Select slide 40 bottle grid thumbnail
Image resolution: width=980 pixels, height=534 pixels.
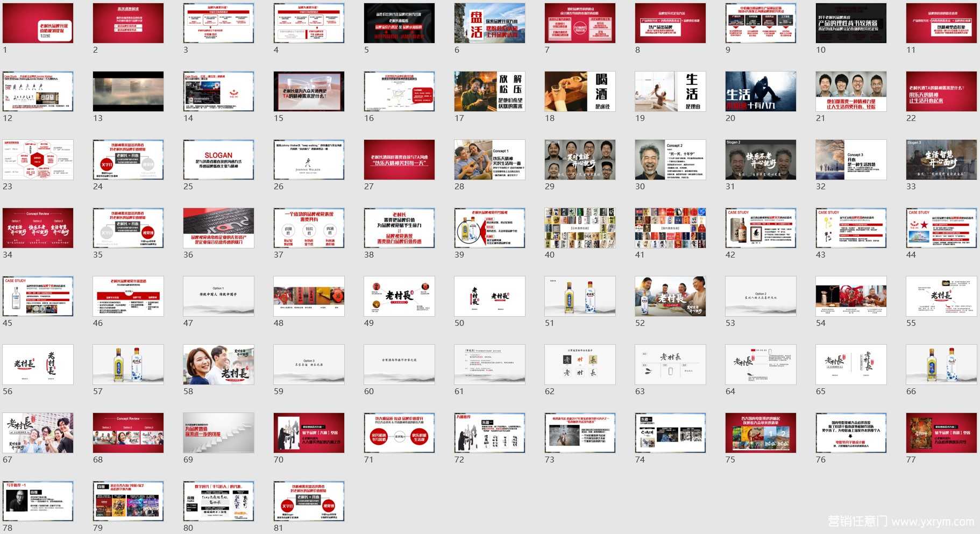580,228
